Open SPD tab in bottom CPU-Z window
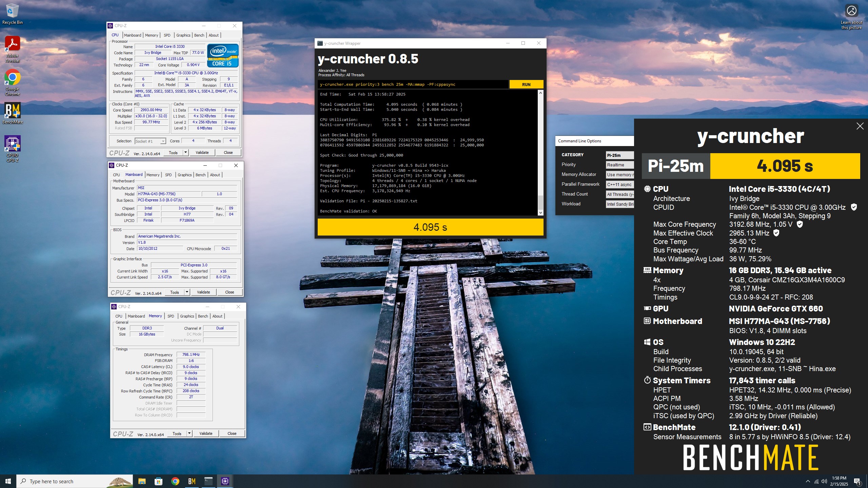This screenshot has width=868, height=488. [171, 316]
